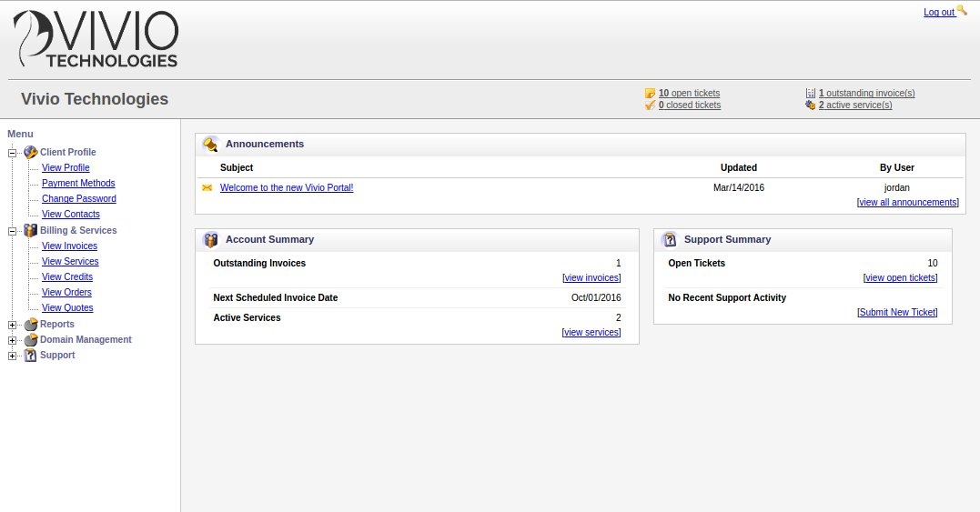
Task: Click view invoices in Account Summary
Action: 591,278
